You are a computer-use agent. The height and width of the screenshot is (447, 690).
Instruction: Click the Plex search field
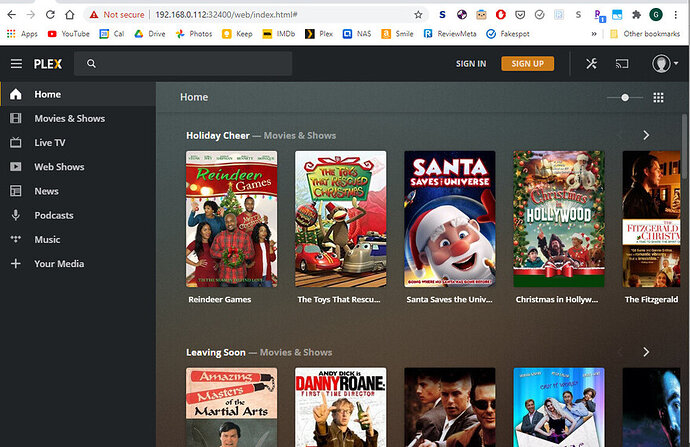183,63
